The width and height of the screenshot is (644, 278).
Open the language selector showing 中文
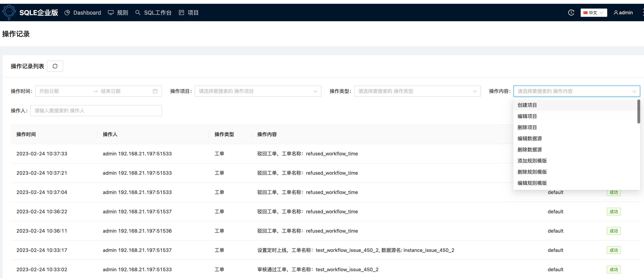[x=594, y=13]
